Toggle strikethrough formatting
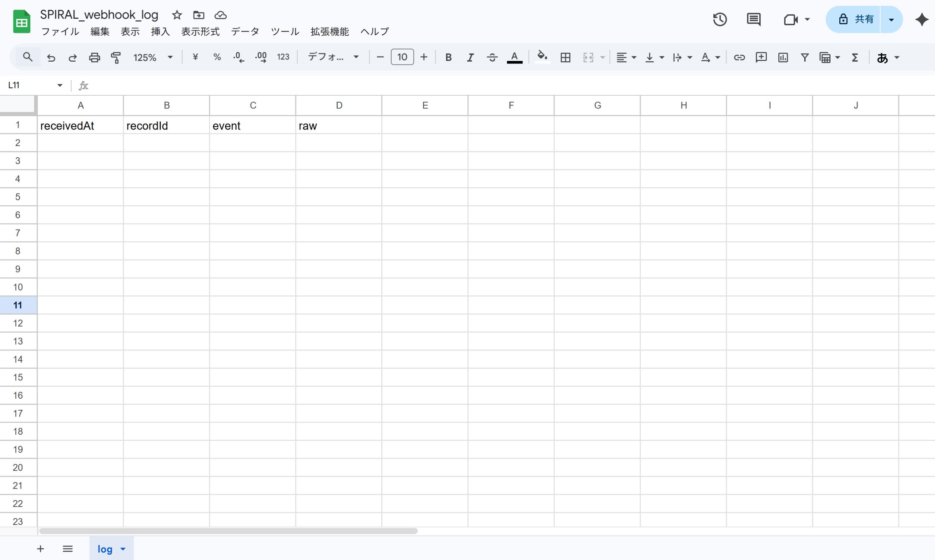This screenshot has width=935, height=560. click(x=492, y=57)
